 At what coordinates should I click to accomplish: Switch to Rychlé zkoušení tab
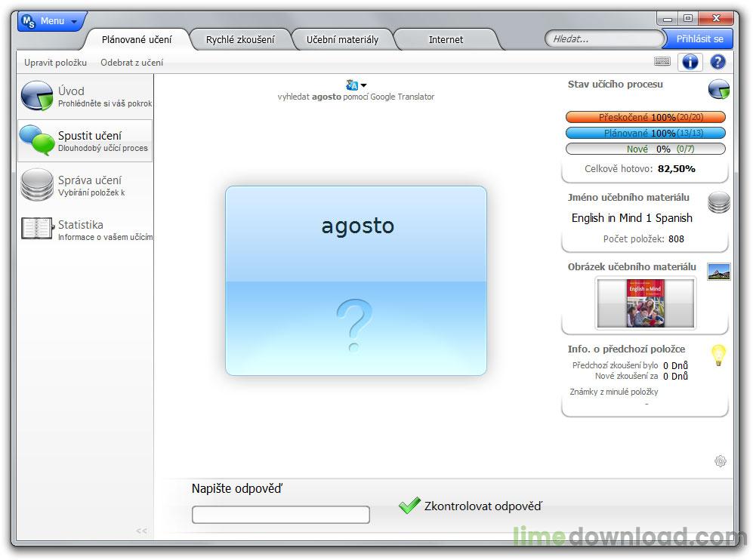pos(240,39)
